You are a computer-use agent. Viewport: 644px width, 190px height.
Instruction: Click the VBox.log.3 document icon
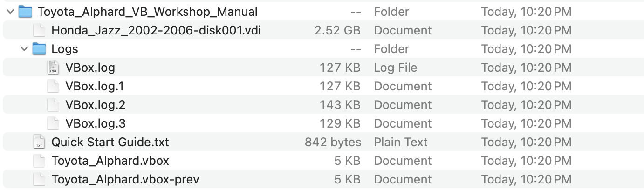[x=53, y=123]
